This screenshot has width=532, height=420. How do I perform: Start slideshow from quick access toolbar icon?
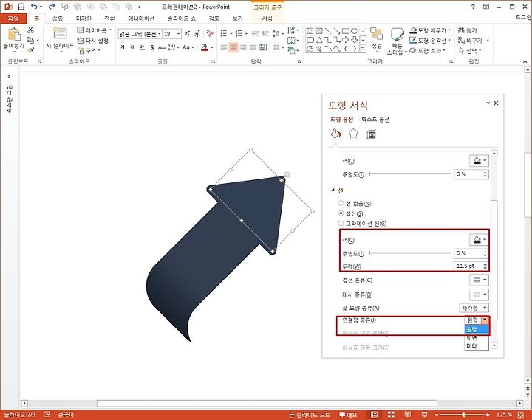tap(65, 7)
